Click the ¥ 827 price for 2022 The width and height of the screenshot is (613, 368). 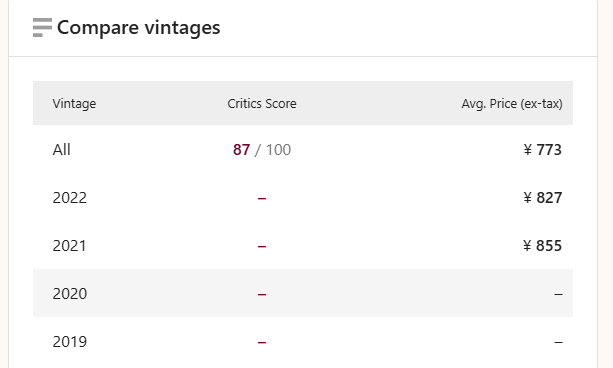coord(542,198)
